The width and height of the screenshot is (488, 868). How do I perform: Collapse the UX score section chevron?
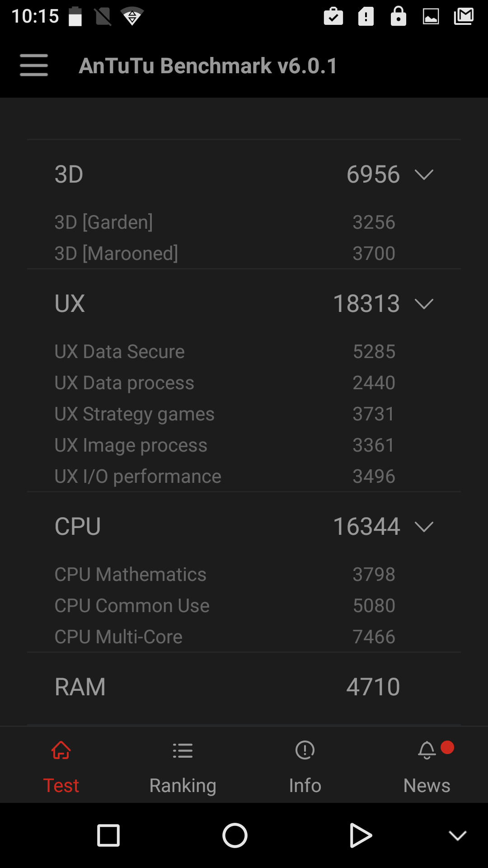click(424, 304)
